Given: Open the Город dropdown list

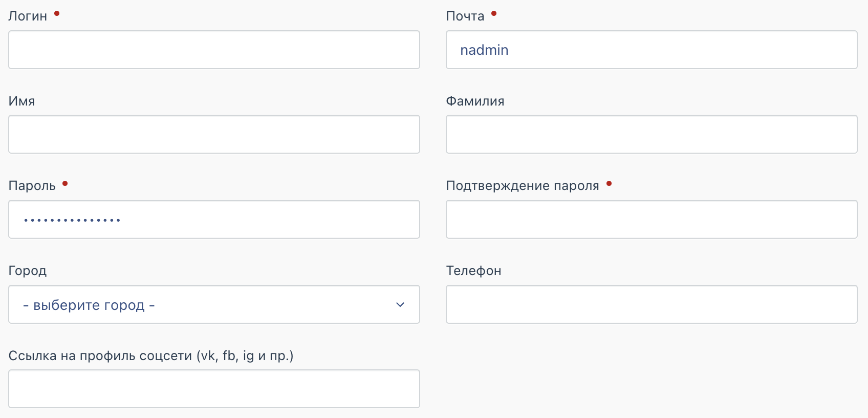Looking at the screenshot, I should point(214,304).
